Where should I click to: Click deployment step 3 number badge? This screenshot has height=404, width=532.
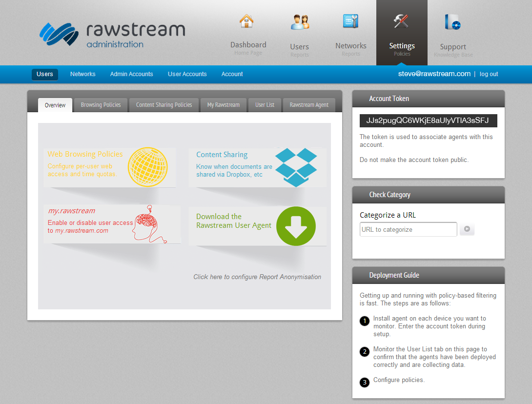[x=365, y=383]
